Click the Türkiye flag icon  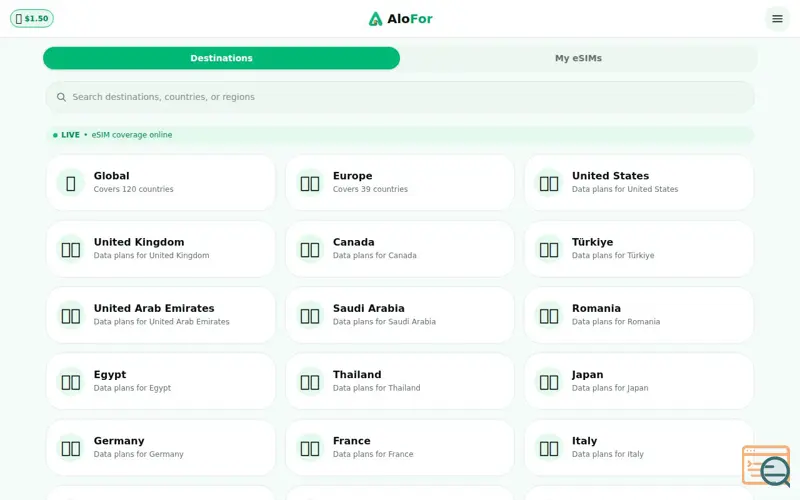pos(549,249)
